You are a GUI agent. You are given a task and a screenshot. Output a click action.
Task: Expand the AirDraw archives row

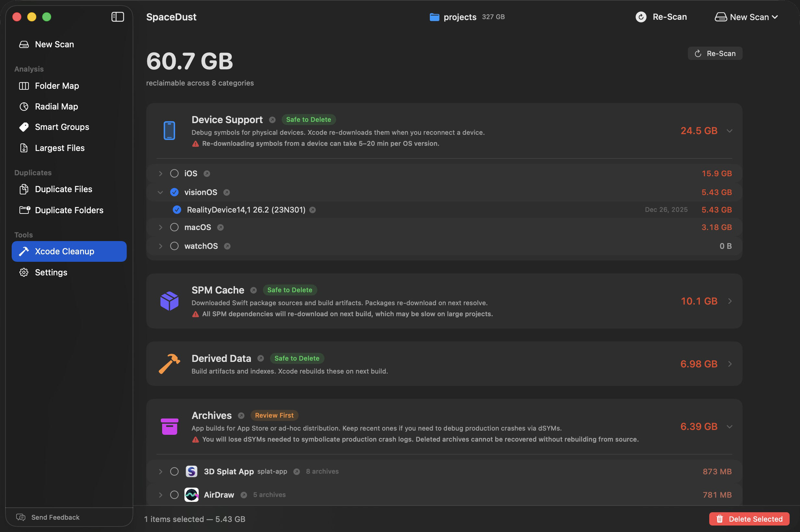coord(160,495)
